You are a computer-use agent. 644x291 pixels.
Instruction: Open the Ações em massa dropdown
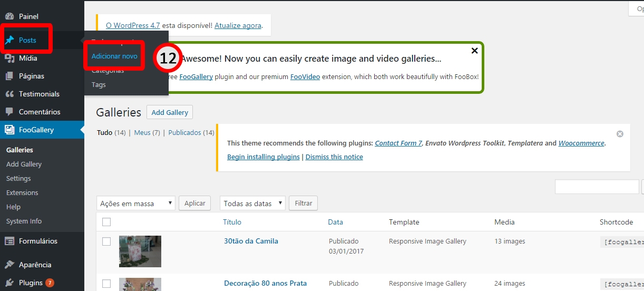pos(136,203)
